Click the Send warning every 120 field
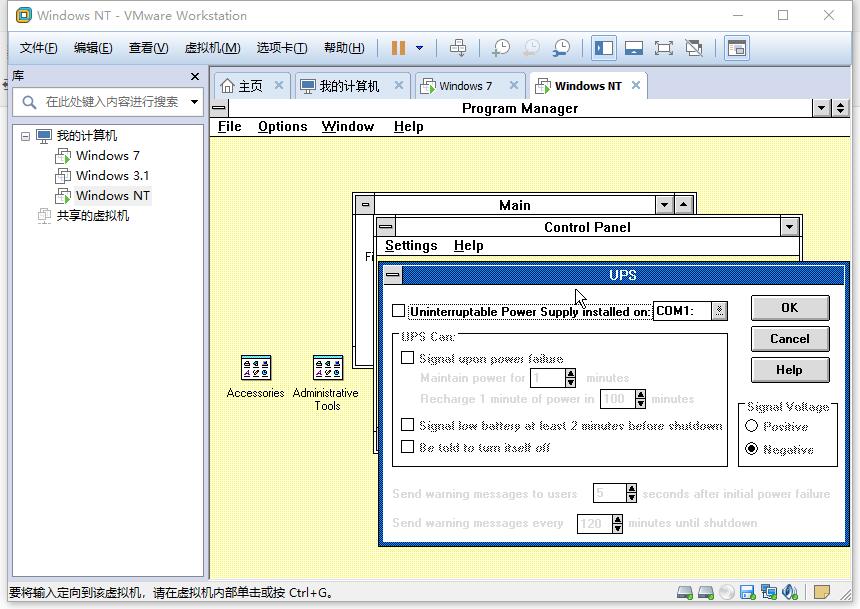 pyautogui.click(x=594, y=523)
